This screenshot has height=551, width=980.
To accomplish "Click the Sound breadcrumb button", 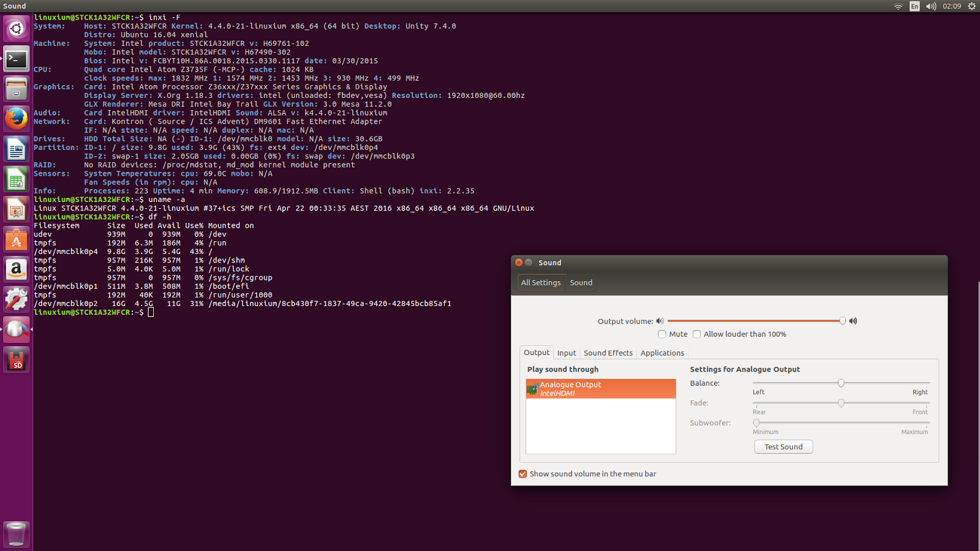I will pyautogui.click(x=581, y=283).
